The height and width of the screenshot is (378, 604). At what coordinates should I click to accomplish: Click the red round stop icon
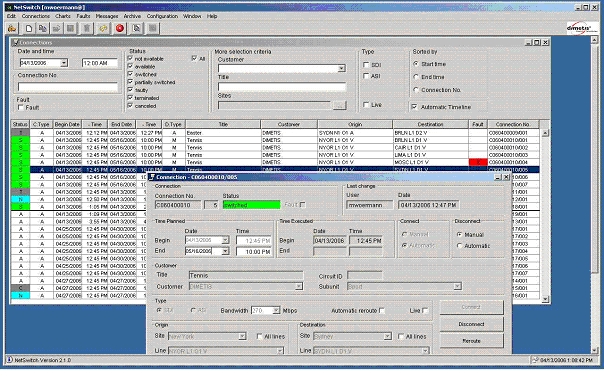click(120, 29)
